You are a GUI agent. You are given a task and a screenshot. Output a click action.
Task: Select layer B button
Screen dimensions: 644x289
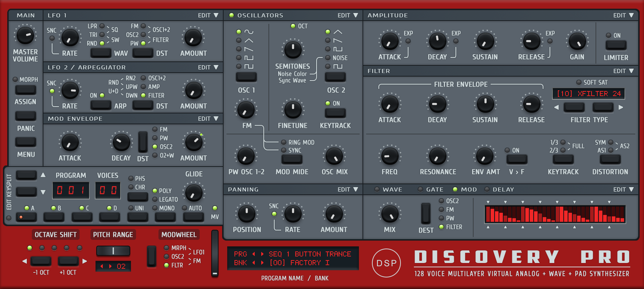[54, 216]
